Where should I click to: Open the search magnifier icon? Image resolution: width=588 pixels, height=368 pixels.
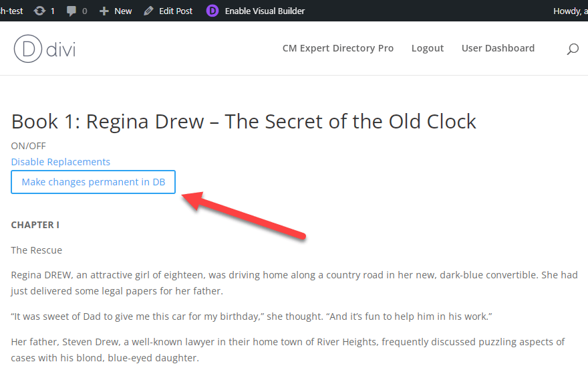(x=572, y=49)
